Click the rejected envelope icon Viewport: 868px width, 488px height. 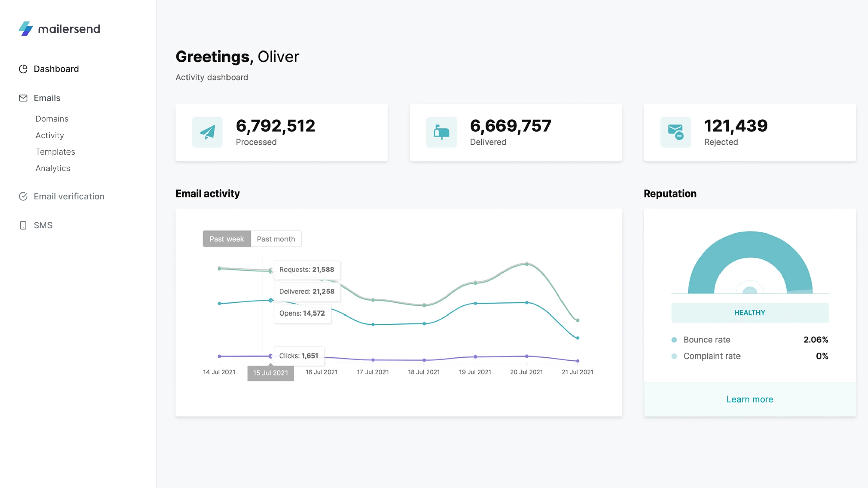pyautogui.click(x=675, y=132)
